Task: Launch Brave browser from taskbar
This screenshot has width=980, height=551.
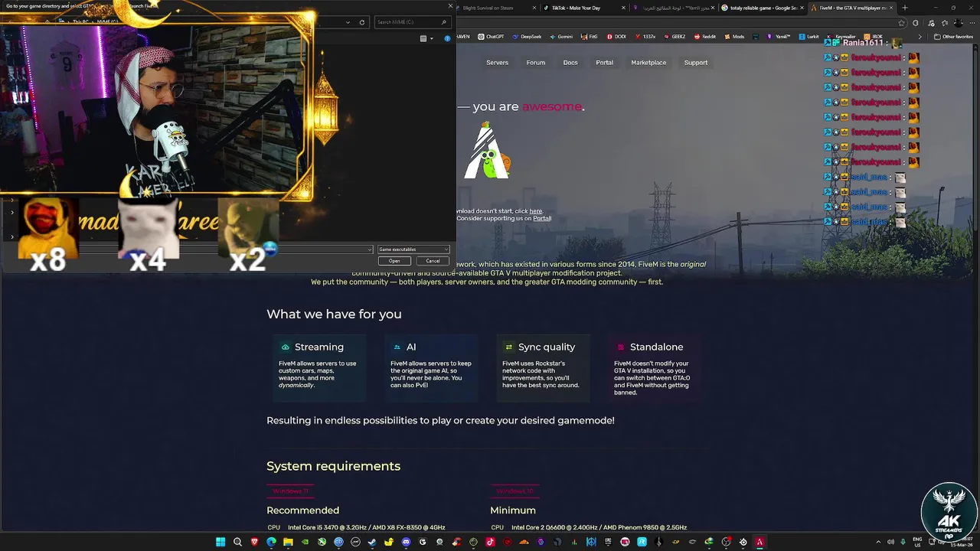Action: coord(254,543)
